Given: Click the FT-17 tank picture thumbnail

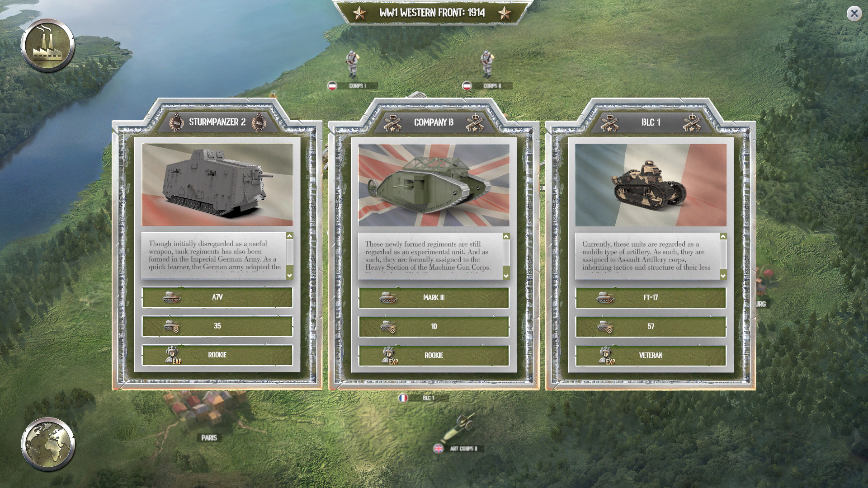Looking at the screenshot, I should tap(651, 185).
